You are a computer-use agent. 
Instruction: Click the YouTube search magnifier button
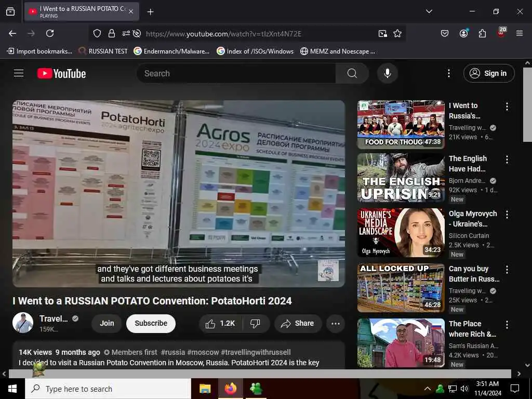click(352, 73)
